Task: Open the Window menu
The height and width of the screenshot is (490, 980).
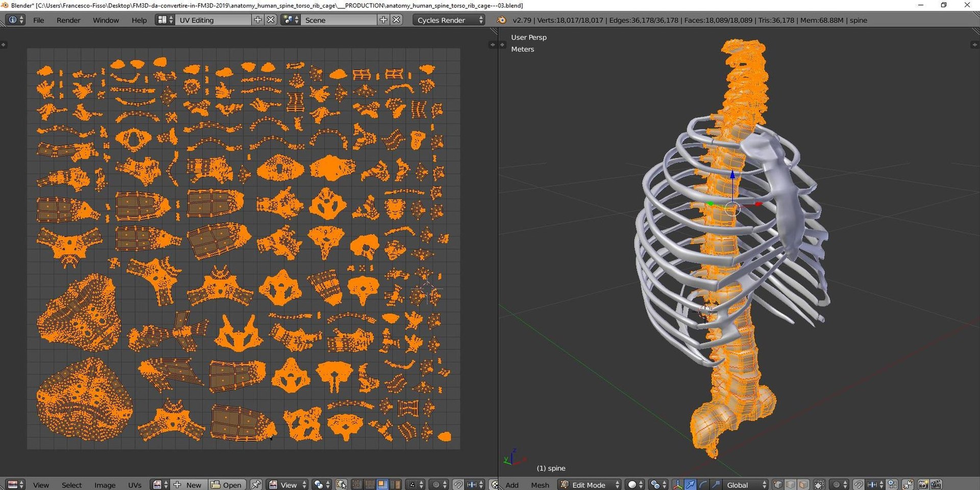Action: point(106,20)
